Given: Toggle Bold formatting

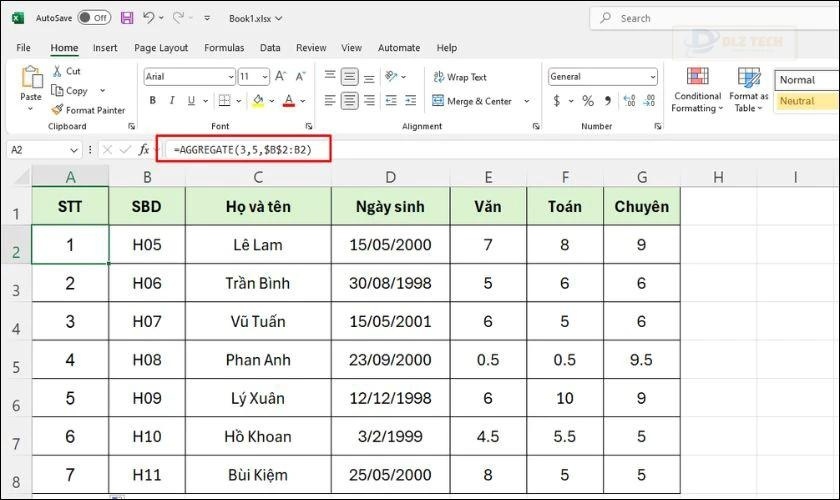Looking at the screenshot, I should 153,100.
